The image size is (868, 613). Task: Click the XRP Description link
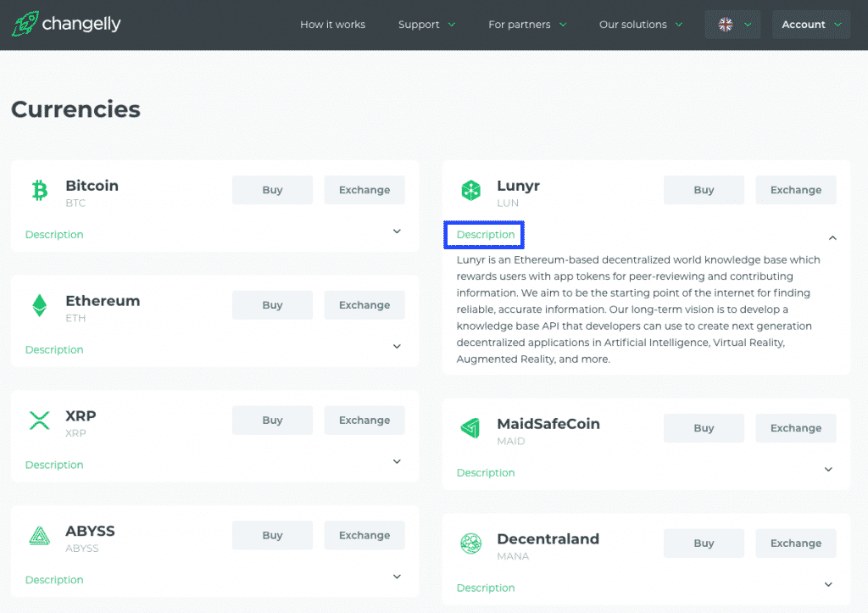[54, 465]
